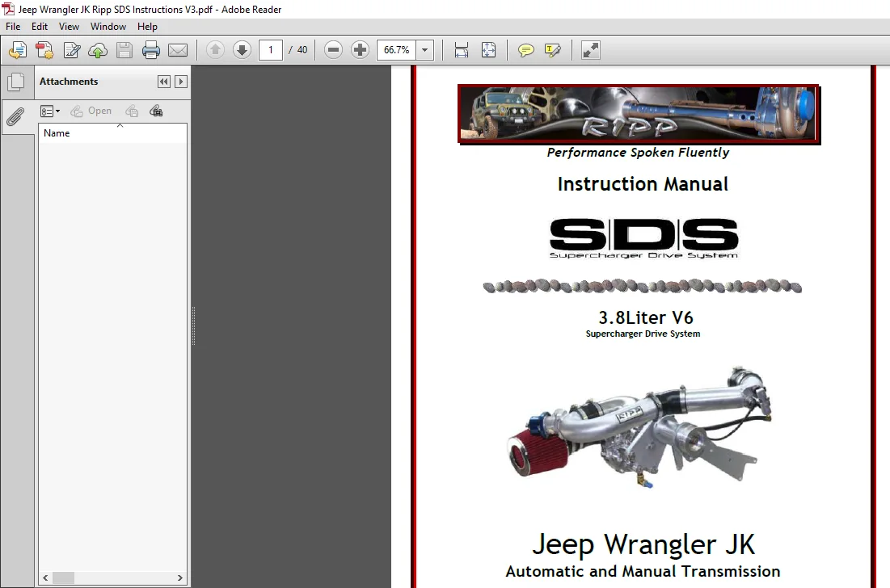
Task: Collapse the Attachments navigation pane
Action: tap(164, 82)
